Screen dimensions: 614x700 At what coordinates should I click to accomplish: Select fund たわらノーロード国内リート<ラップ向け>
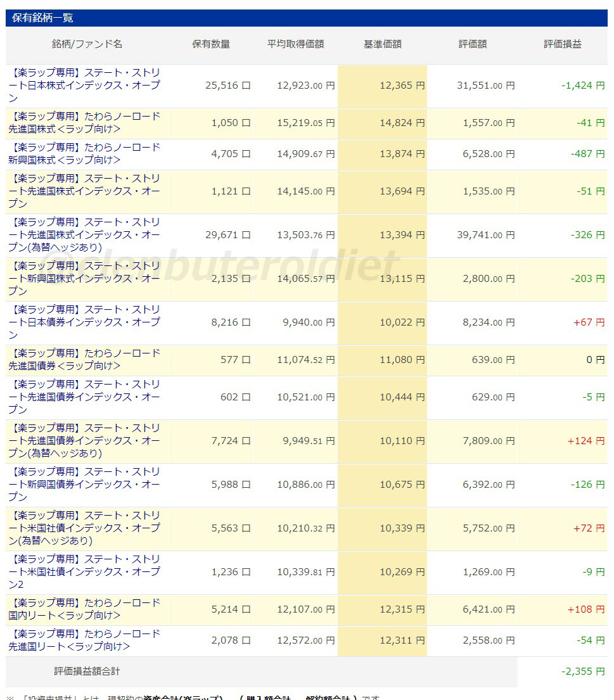click(84, 609)
